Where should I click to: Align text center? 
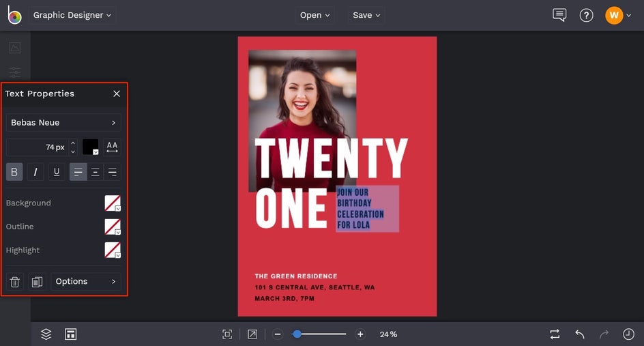click(x=96, y=172)
